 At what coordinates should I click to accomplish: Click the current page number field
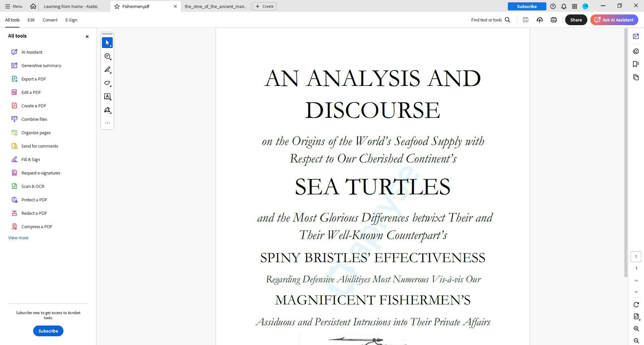click(x=636, y=257)
